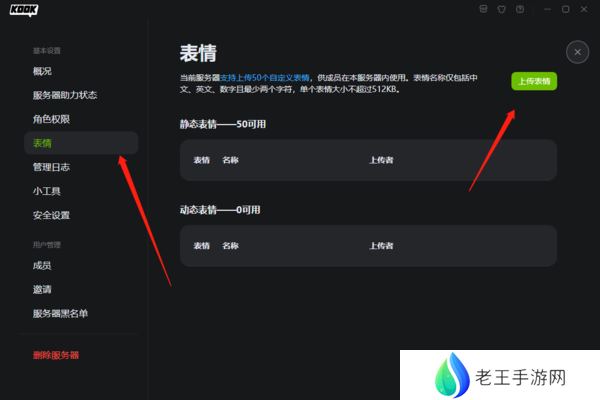Close the server settings with the round X button
600x400 pixels.
click(577, 52)
